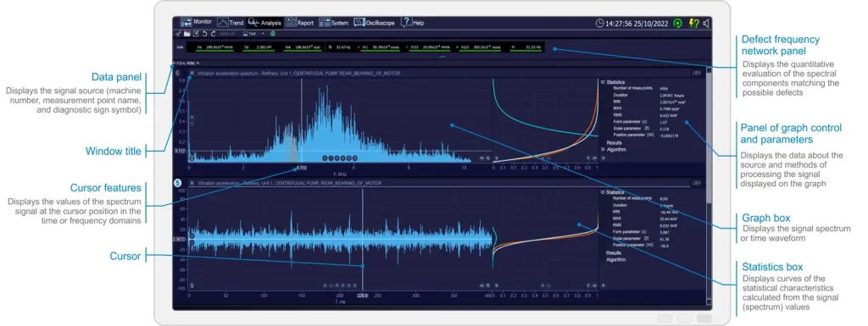Open the System menu
The image size is (868, 326).
(334, 23)
